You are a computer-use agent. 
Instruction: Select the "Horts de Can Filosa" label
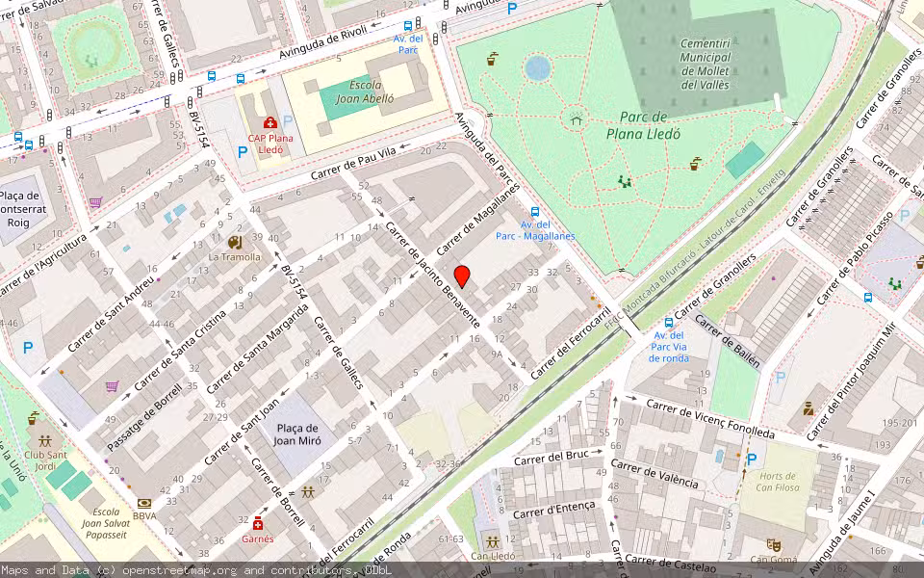tap(778, 482)
